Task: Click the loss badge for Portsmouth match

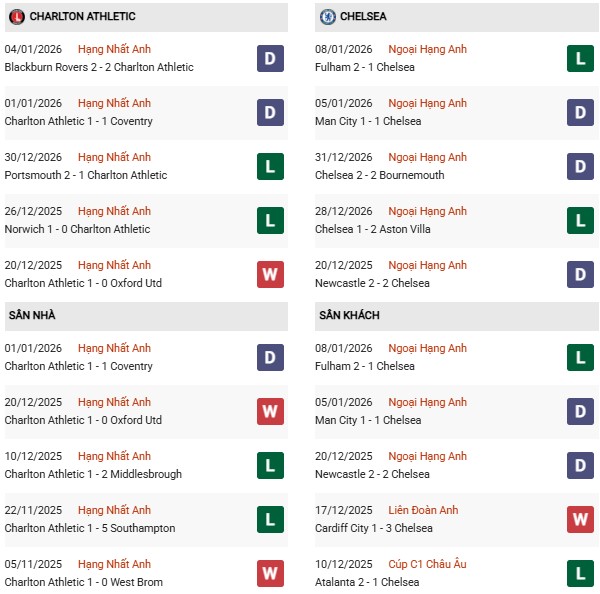Action: pos(270,166)
